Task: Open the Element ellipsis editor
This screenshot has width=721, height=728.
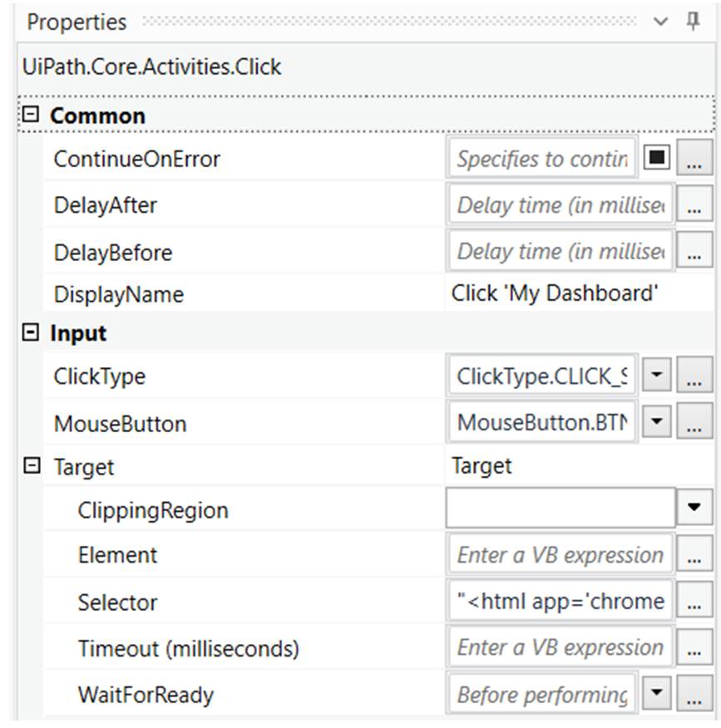Action: tap(695, 554)
